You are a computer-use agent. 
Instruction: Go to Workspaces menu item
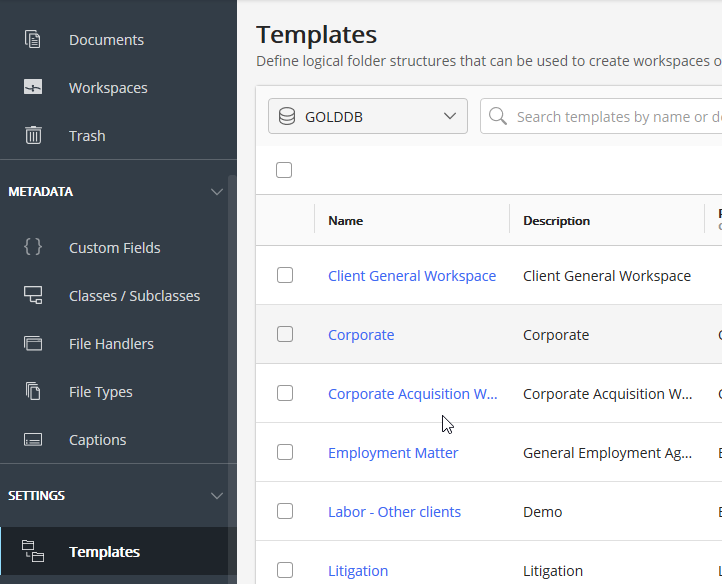tap(108, 88)
